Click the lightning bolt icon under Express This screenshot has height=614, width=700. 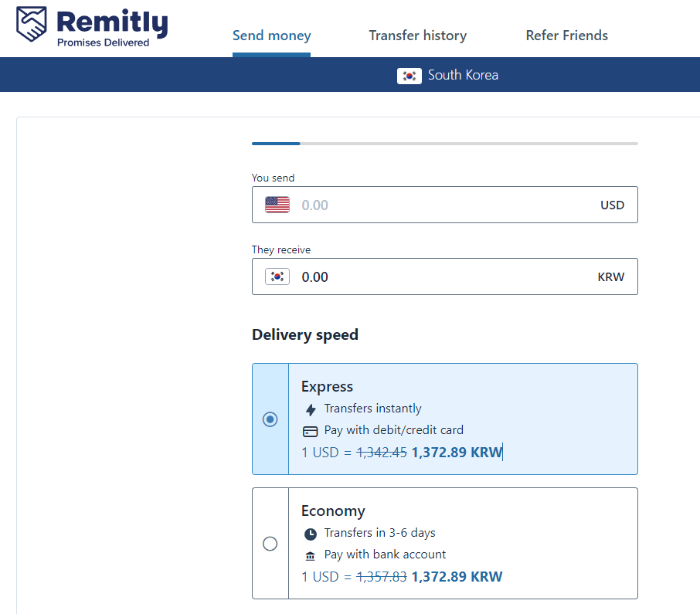[x=311, y=409]
